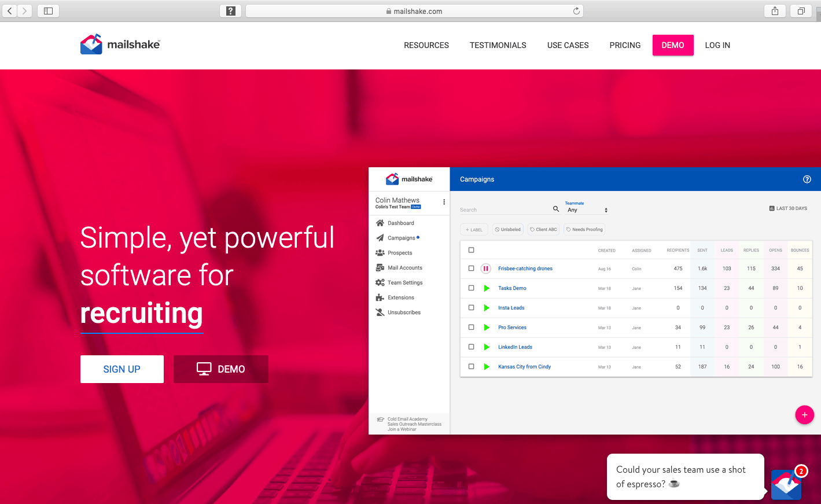The image size is (821, 504).
Task: Click the play icon for Pro Services
Action: (x=487, y=328)
